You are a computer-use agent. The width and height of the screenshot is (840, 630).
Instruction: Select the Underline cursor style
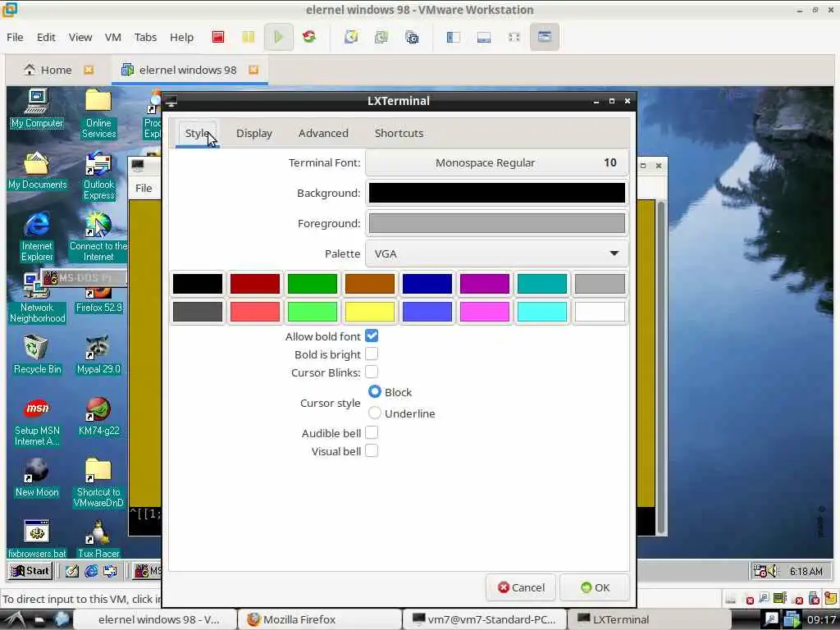pos(374,413)
